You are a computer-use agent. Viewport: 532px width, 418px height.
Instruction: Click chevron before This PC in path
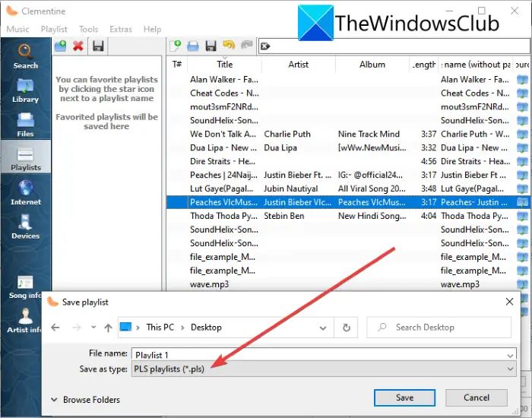click(x=138, y=328)
